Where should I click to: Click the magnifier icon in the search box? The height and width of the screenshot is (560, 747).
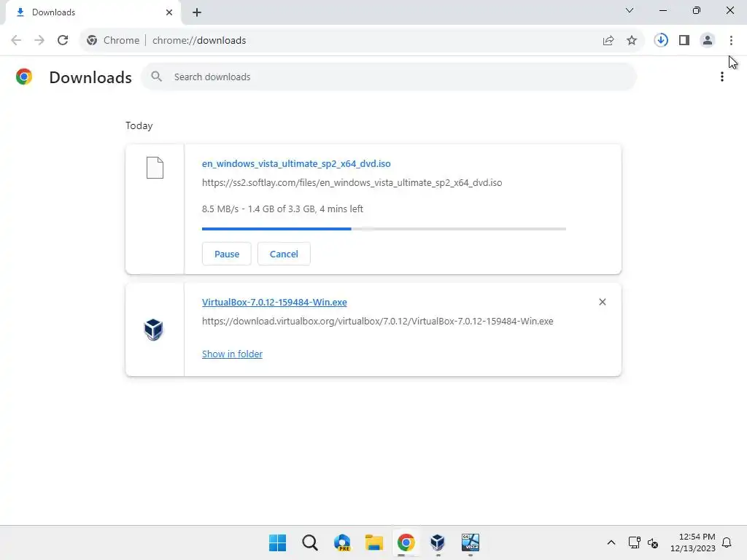[156, 76]
